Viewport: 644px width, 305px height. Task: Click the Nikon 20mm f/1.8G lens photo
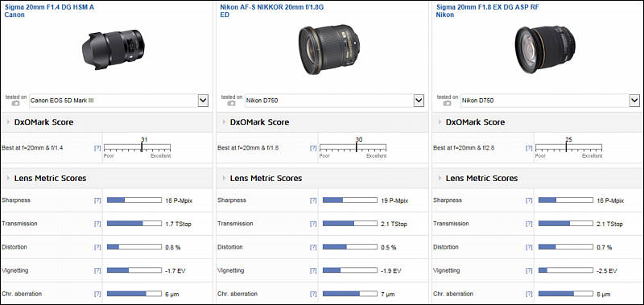point(329,50)
